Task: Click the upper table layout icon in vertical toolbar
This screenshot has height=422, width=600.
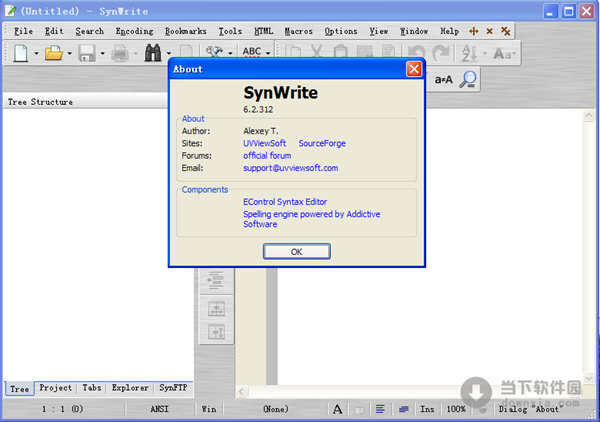Action: [216, 308]
